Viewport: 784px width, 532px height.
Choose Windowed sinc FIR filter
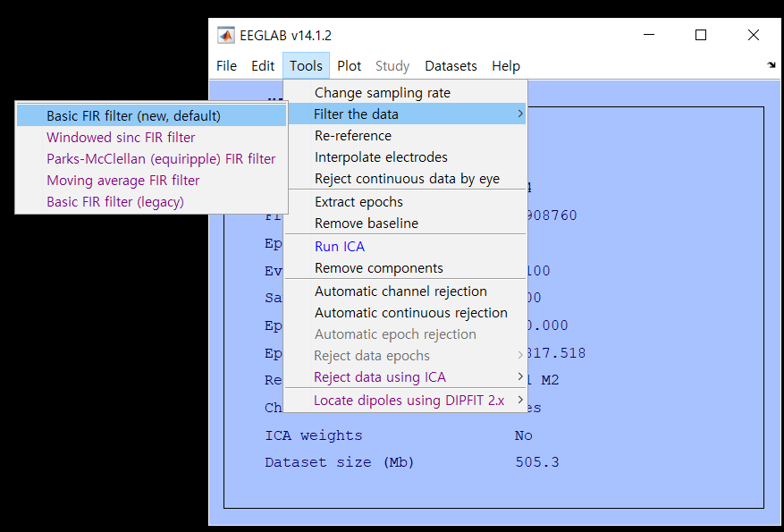point(151,137)
